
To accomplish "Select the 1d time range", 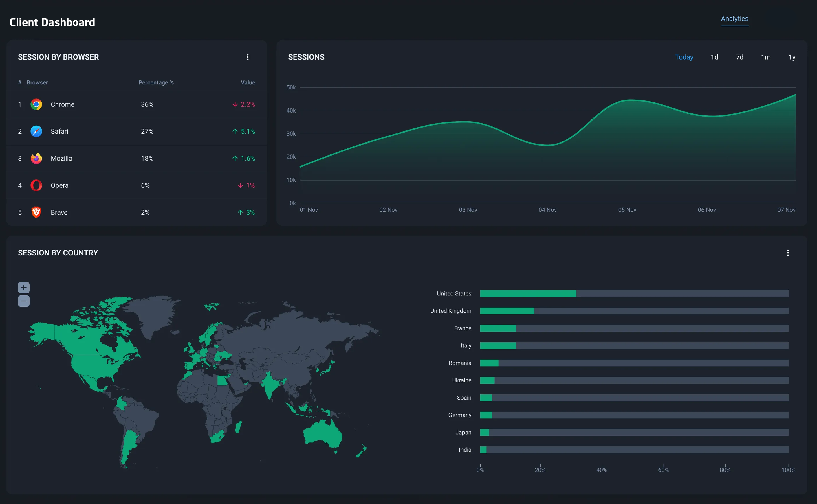I will (714, 57).
